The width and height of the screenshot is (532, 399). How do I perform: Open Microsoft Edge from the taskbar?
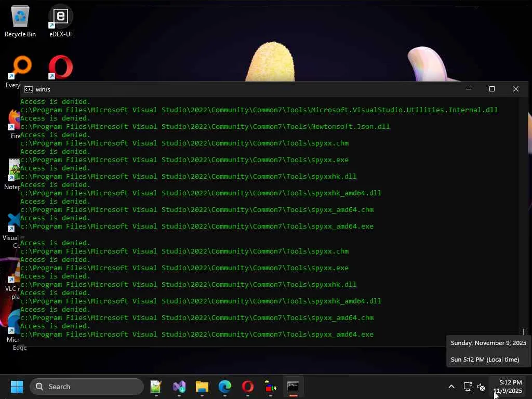point(224,387)
